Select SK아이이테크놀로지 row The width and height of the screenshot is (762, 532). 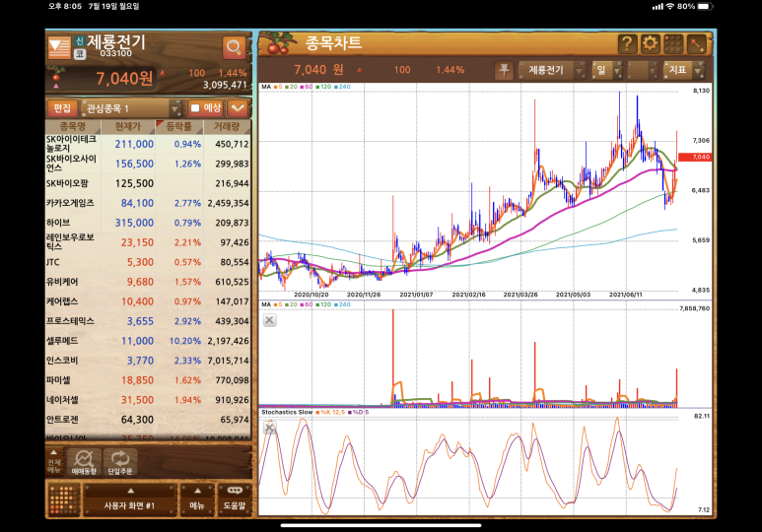(x=148, y=144)
